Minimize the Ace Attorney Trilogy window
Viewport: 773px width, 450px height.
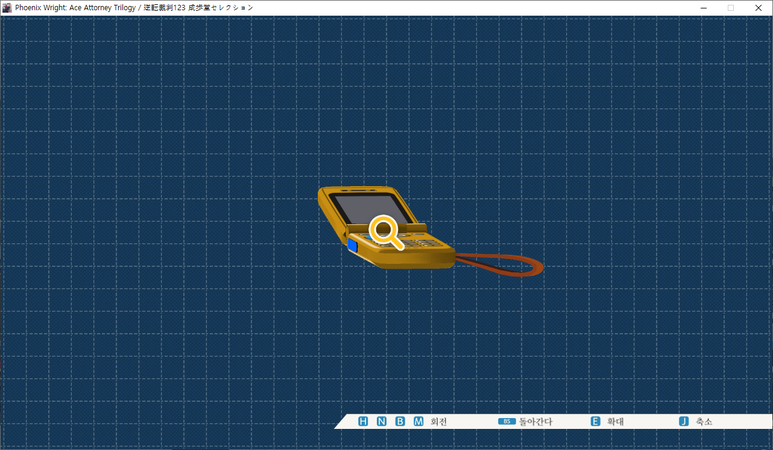[703, 8]
